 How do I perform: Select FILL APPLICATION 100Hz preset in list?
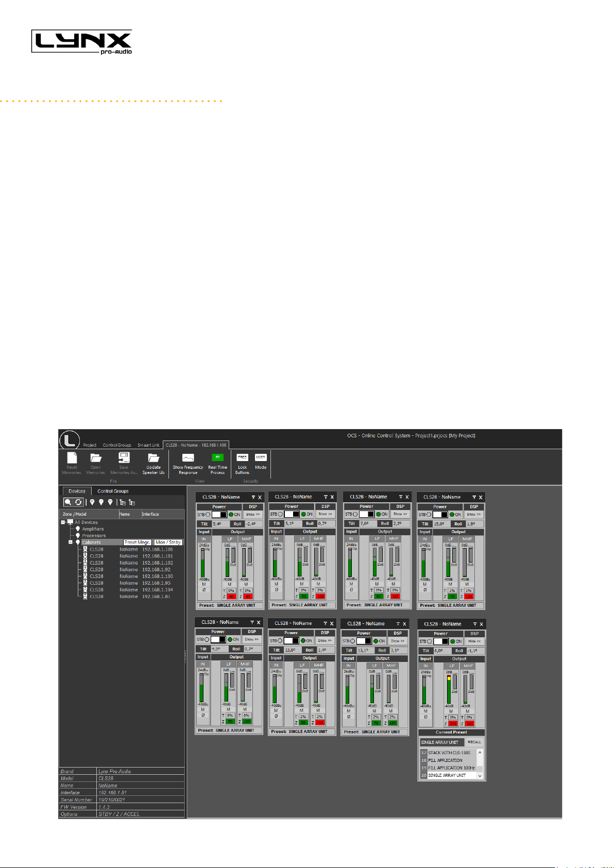451,768
